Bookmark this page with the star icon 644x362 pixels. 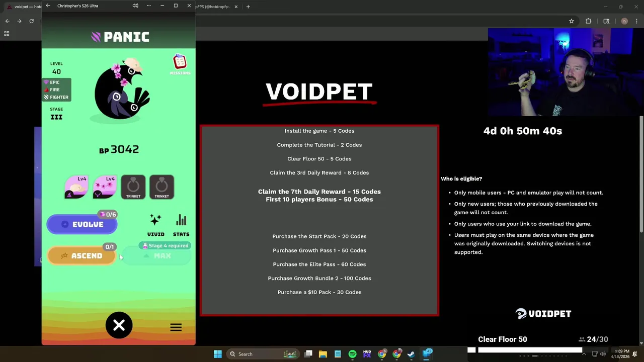[572, 21]
